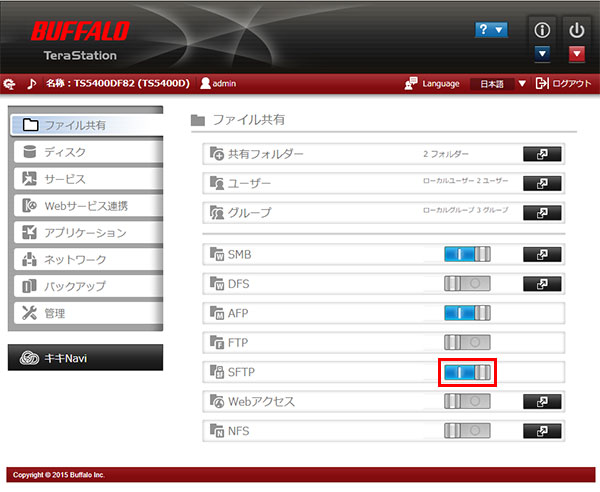Click the AFP row icon

[x=217, y=313]
